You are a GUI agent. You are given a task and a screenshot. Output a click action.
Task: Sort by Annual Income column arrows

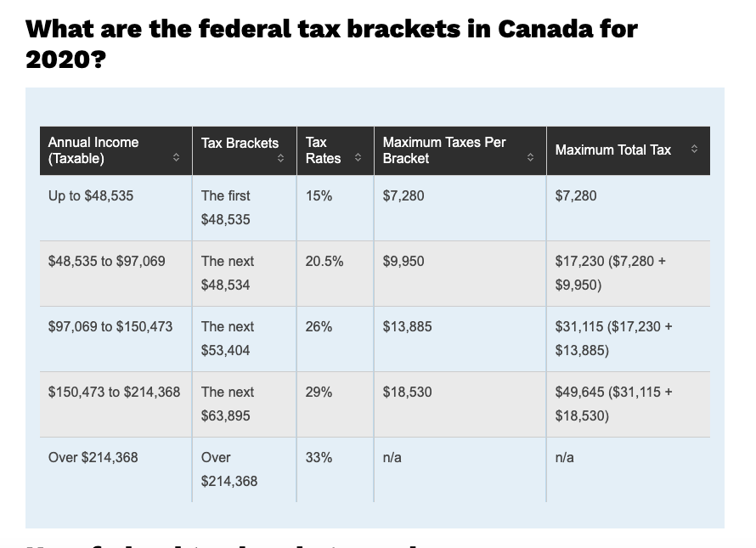(176, 157)
